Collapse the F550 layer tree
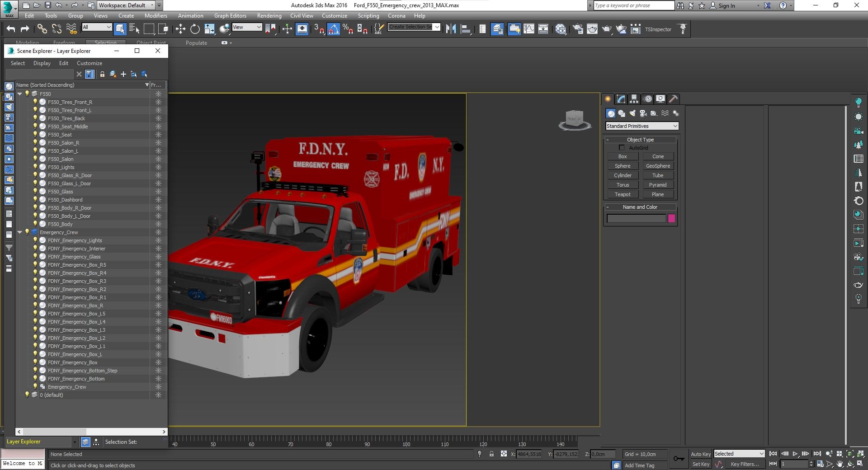The width and height of the screenshot is (868, 470). [x=20, y=94]
